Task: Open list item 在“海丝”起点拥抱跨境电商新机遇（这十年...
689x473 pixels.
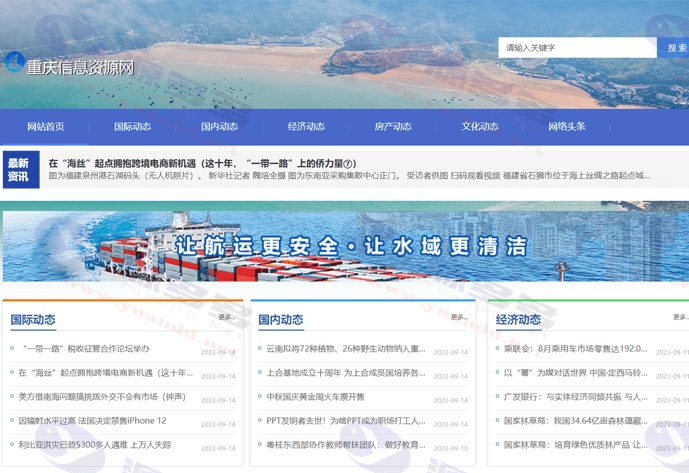Action: (105, 373)
